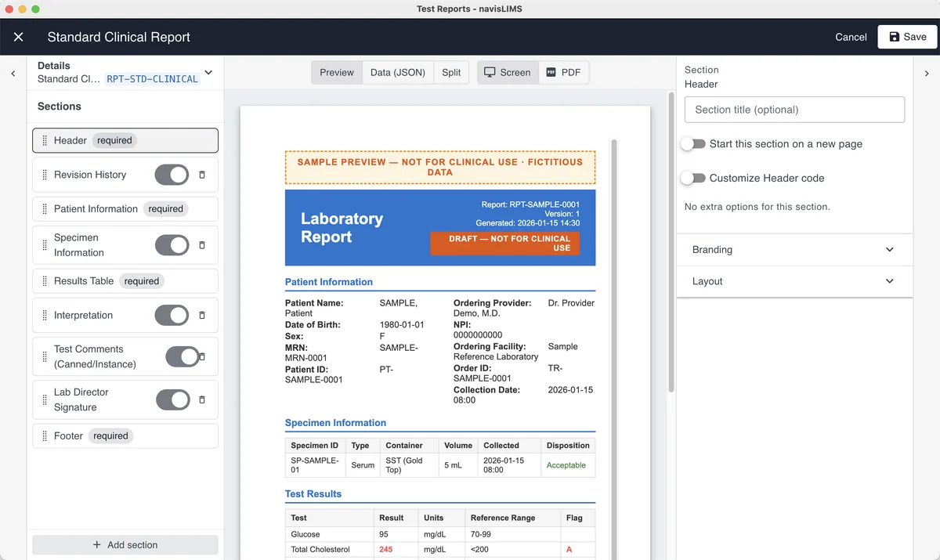Click the Total Cholesterol result 245
Viewport: 940px width, 560px height.
386,550
